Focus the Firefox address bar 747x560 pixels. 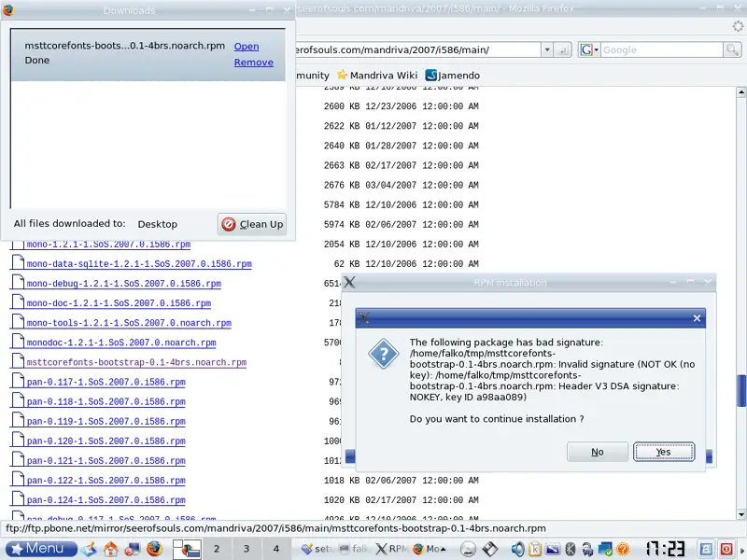(417, 49)
